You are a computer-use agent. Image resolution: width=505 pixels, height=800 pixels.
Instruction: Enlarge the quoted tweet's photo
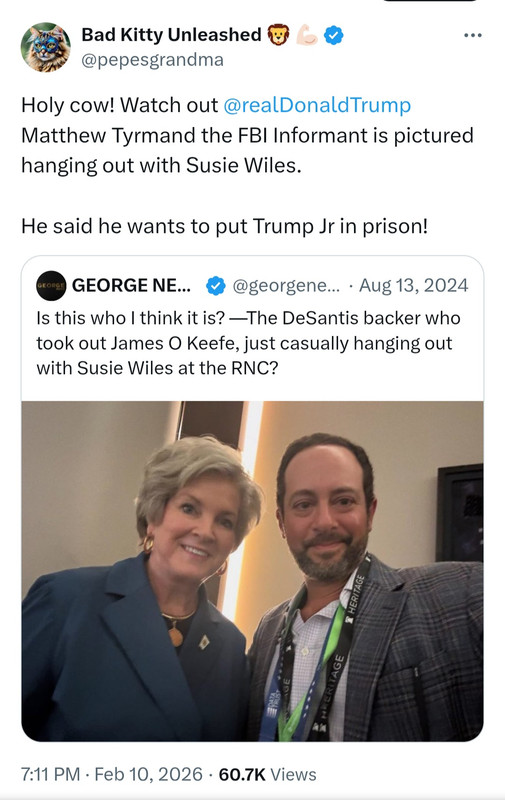[252, 571]
